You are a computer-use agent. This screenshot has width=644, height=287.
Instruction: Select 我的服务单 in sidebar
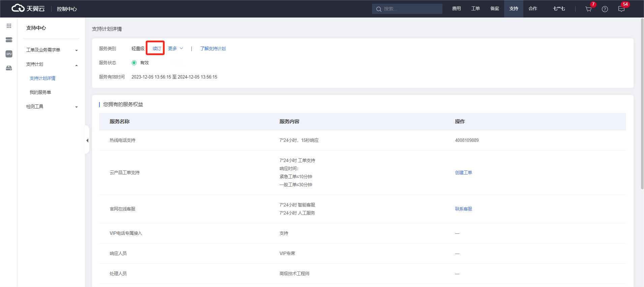[40, 92]
